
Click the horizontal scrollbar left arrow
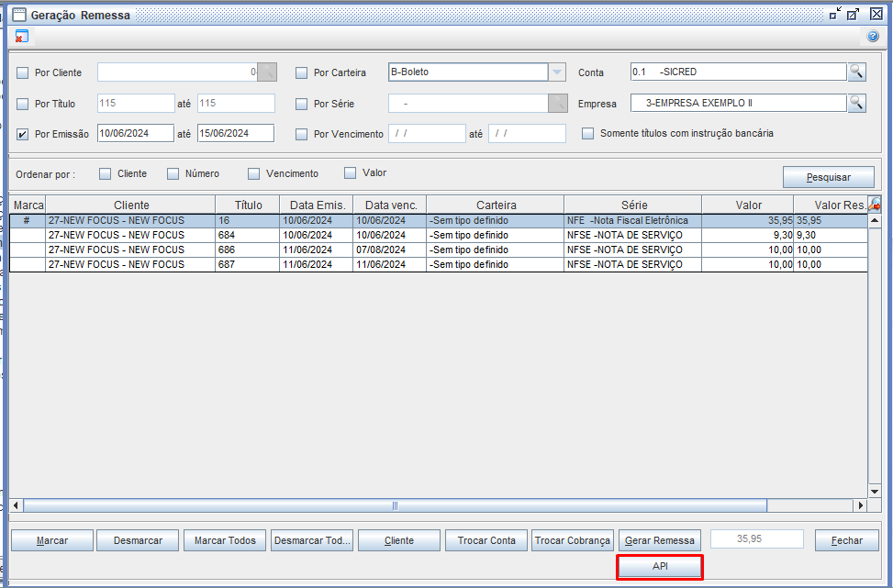(x=16, y=505)
